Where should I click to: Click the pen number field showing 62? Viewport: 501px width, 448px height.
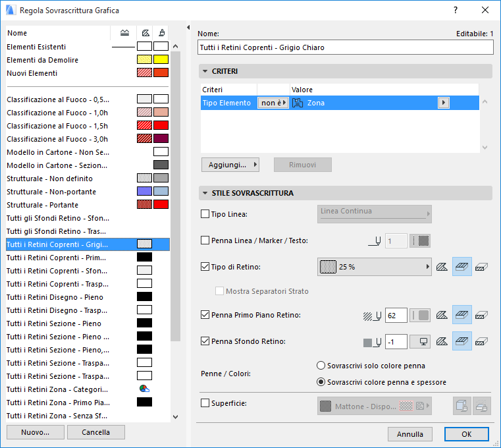coord(396,316)
